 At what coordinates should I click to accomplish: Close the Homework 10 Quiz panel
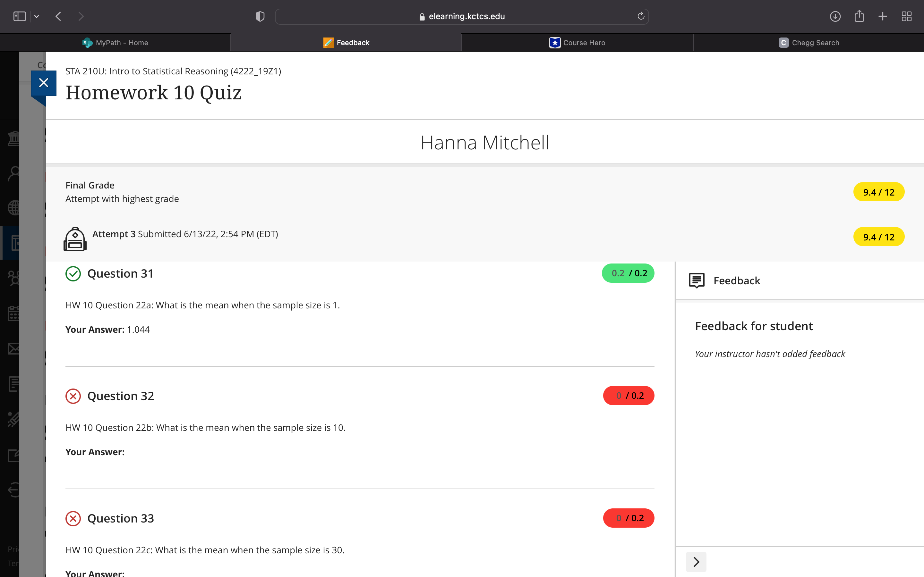click(44, 83)
